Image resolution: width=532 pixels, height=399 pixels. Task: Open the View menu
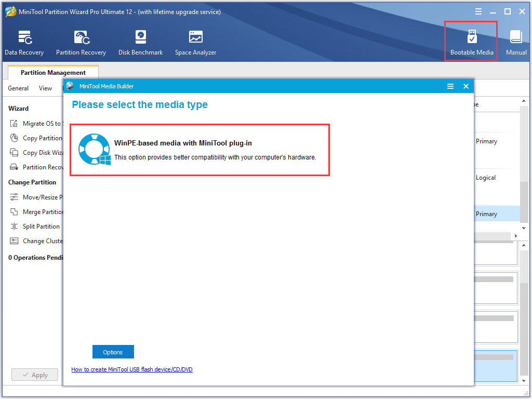coord(46,88)
